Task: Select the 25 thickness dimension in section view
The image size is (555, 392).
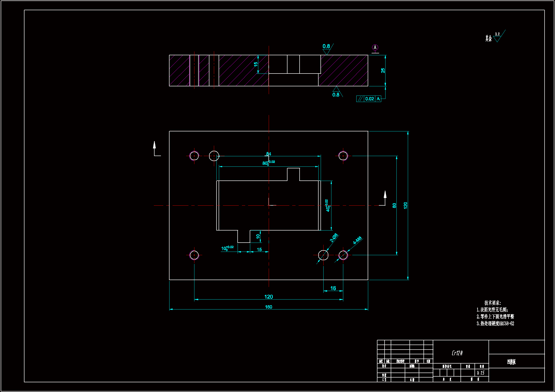Action: click(x=383, y=70)
